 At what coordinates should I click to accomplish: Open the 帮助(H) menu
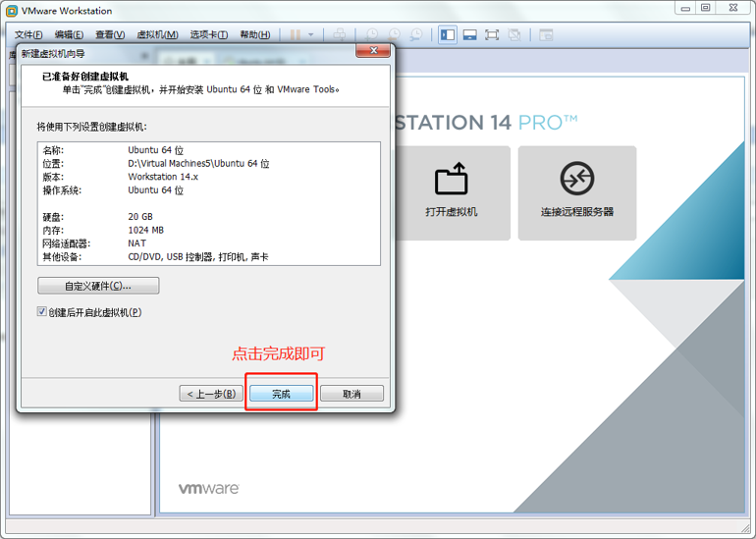click(x=255, y=34)
